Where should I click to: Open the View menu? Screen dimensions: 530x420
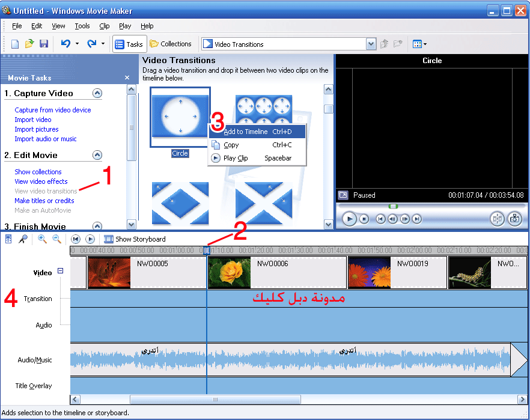(58, 26)
